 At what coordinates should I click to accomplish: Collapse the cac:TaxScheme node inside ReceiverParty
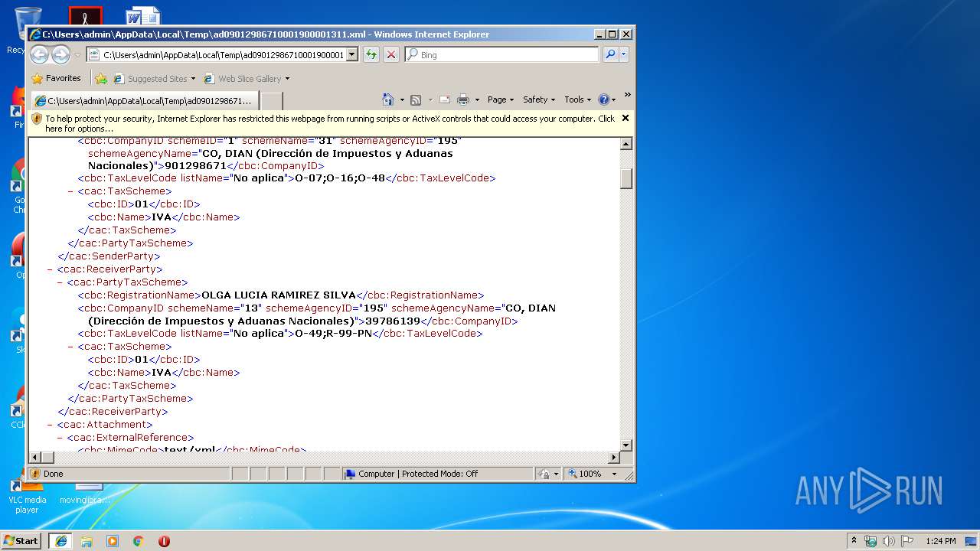point(71,347)
